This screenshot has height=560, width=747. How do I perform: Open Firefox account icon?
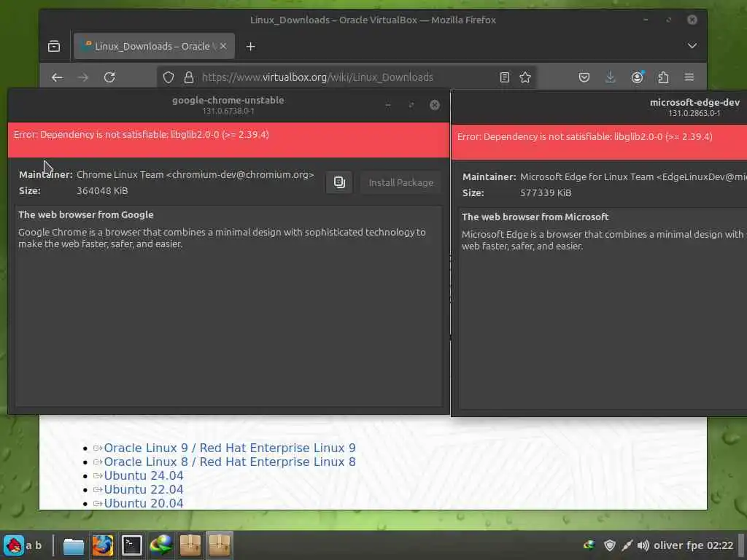coord(638,77)
